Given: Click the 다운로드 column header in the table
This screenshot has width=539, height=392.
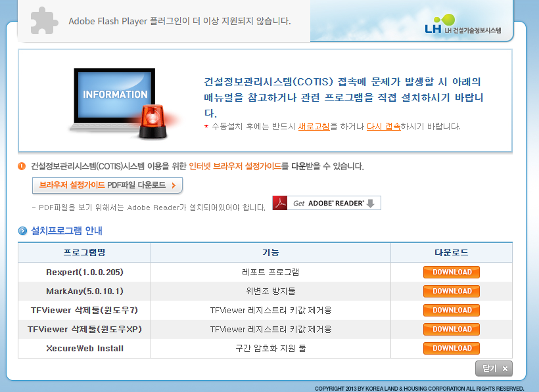Looking at the screenshot, I should coord(451,252).
